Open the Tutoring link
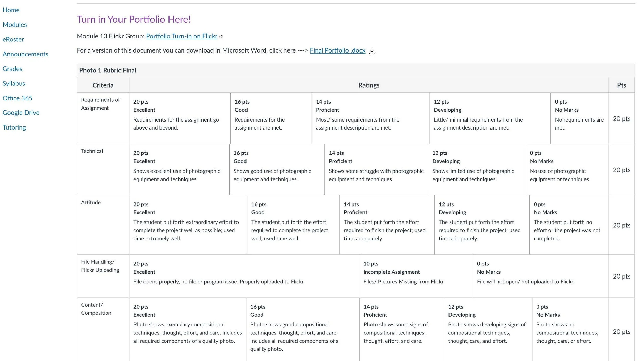Viewport: 644px width, 361px height. pyautogui.click(x=14, y=127)
